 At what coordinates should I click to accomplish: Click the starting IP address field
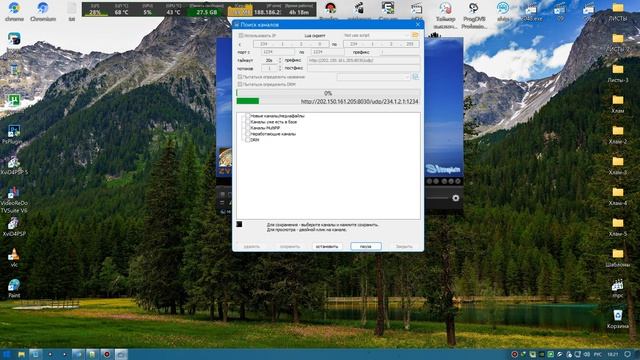[x=291, y=44]
